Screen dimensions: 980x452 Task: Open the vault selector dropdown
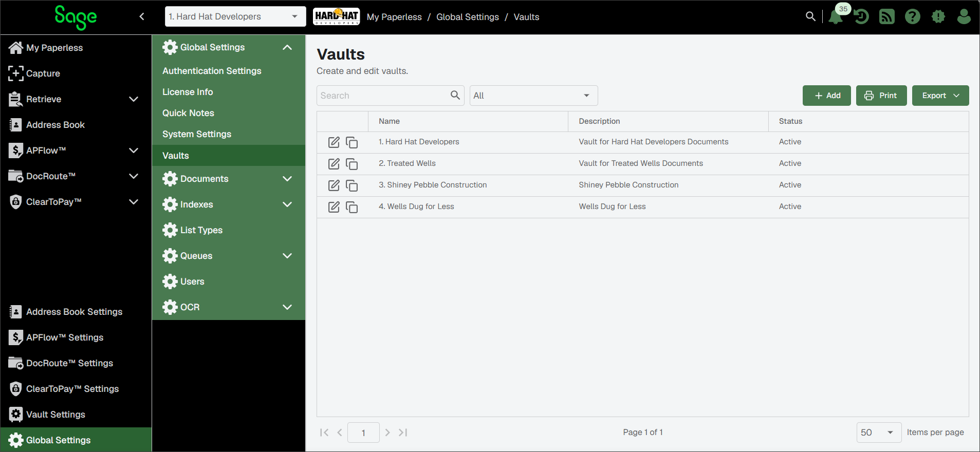click(235, 16)
